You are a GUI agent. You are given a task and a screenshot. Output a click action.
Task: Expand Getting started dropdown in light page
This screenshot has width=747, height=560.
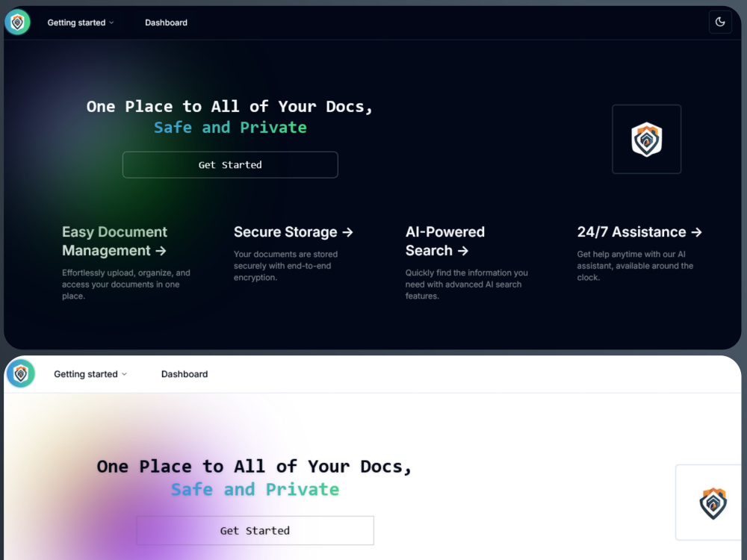[x=90, y=374]
